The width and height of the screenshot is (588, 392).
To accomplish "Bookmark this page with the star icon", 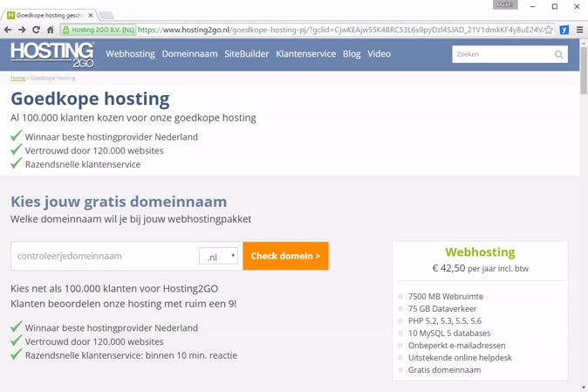I will point(549,30).
